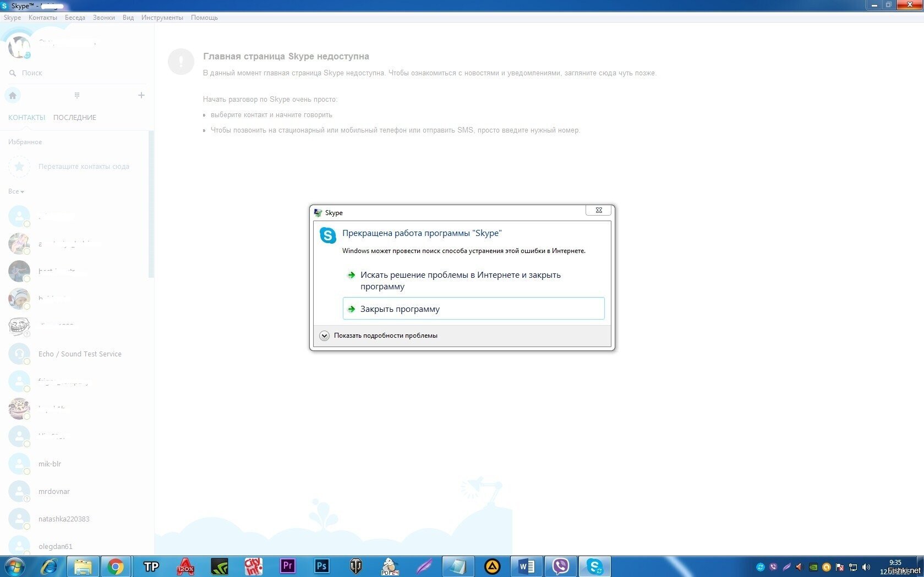Open the purple feather taskbar icon
This screenshot has height=577, width=924.
424,566
